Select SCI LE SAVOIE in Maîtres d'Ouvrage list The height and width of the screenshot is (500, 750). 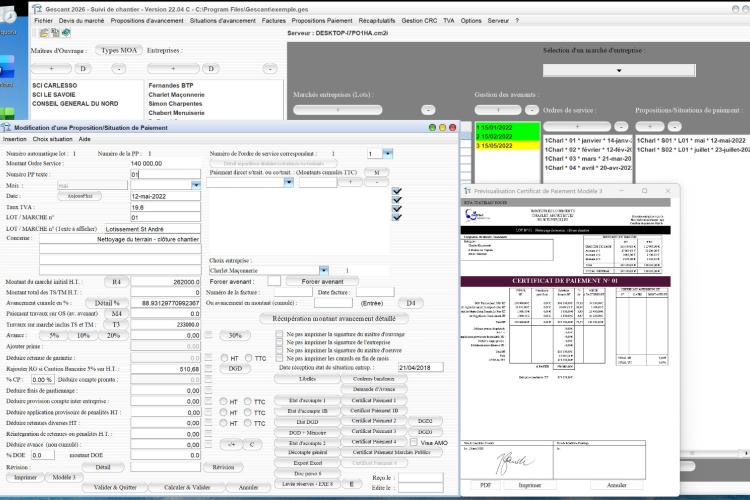click(54, 94)
